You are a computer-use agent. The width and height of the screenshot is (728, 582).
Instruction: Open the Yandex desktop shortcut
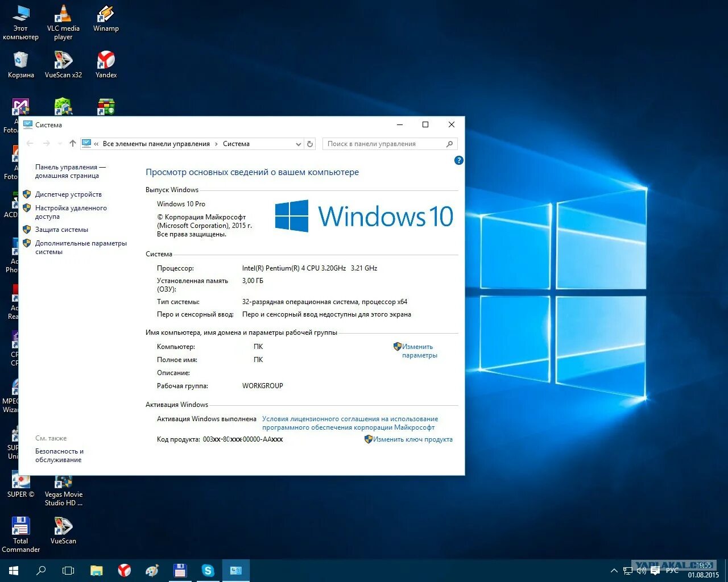coord(106,64)
